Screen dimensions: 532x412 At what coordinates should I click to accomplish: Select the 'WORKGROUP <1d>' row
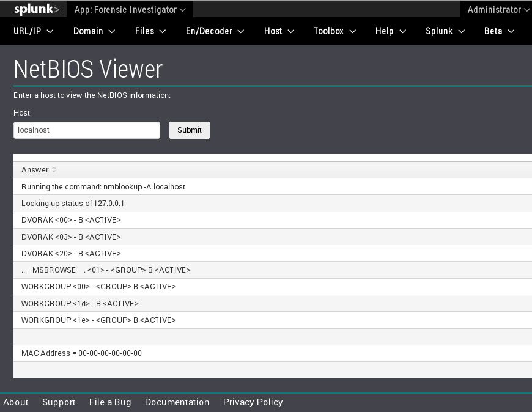(x=273, y=303)
